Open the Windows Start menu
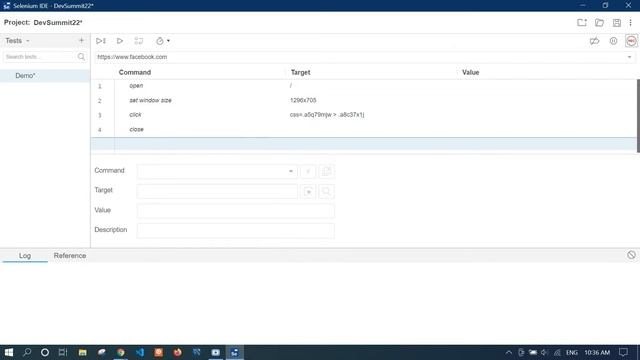Viewport: 640px width, 360px height. [x=9, y=352]
